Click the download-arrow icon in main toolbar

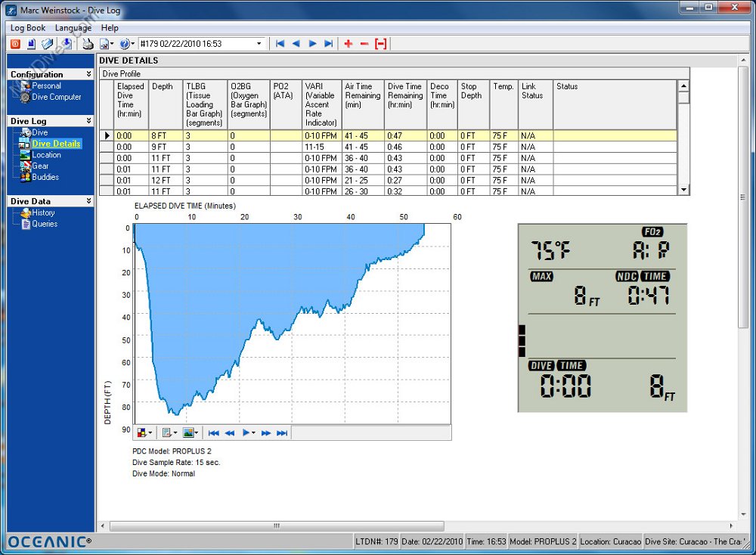click(x=67, y=44)
